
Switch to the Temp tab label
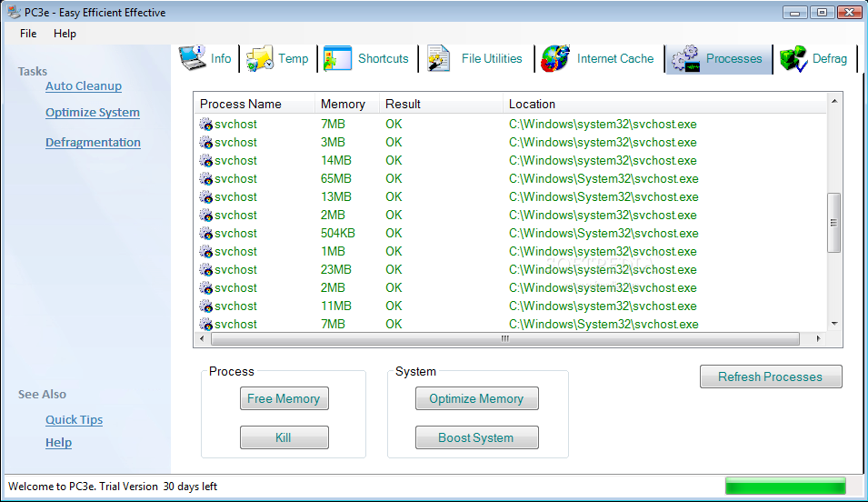(x=294, y=59)
